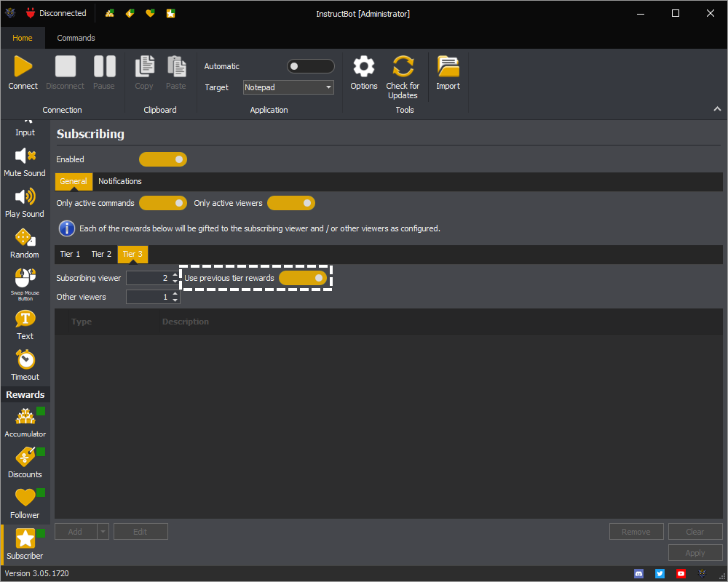728x582 pixels.
Task: Select the Random dice command
Action: pos(25,244)
